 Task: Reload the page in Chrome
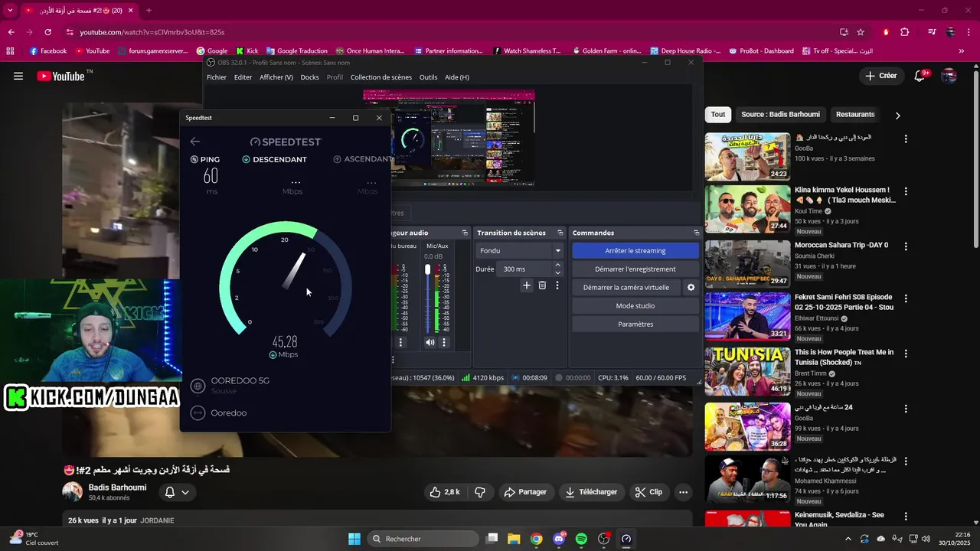pyautogui.click(x=47, y=32)
